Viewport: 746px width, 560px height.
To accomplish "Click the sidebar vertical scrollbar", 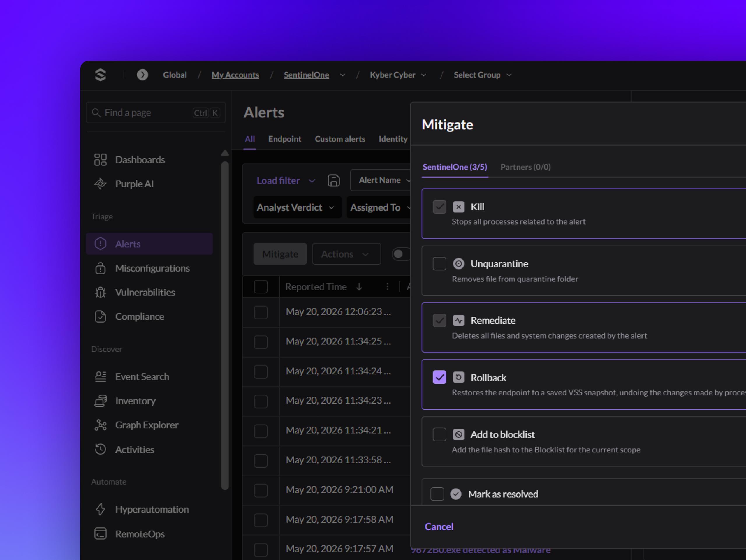I will pos(225,326).
